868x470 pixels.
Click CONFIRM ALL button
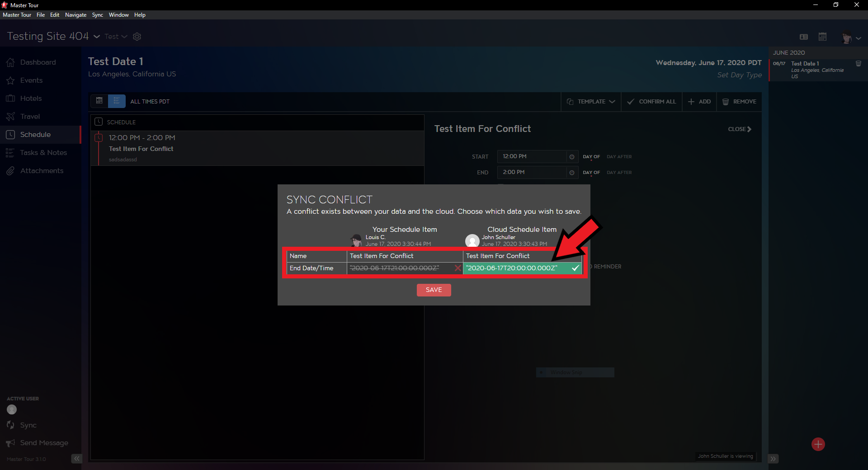(x=651, y=102)
